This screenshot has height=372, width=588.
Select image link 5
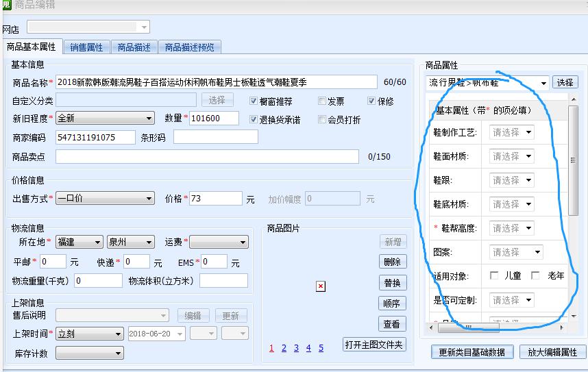point(321,349)
